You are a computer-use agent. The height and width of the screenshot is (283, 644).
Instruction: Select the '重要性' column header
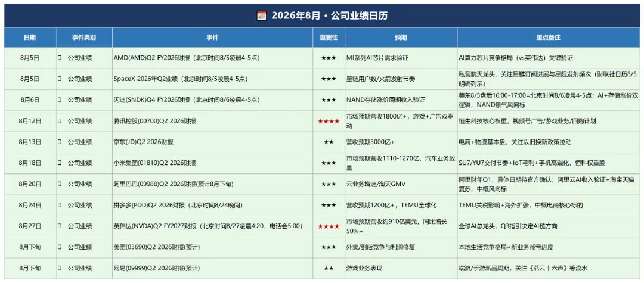(x=329, y=38)
